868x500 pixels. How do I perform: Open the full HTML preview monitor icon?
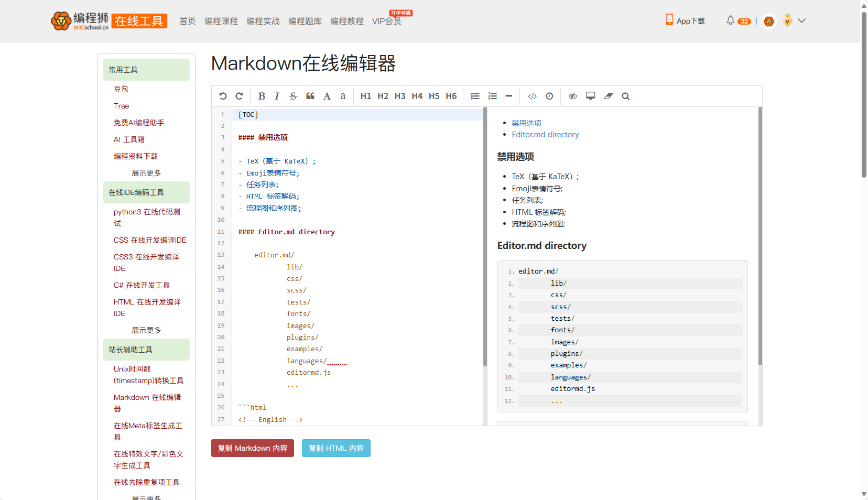591,96
